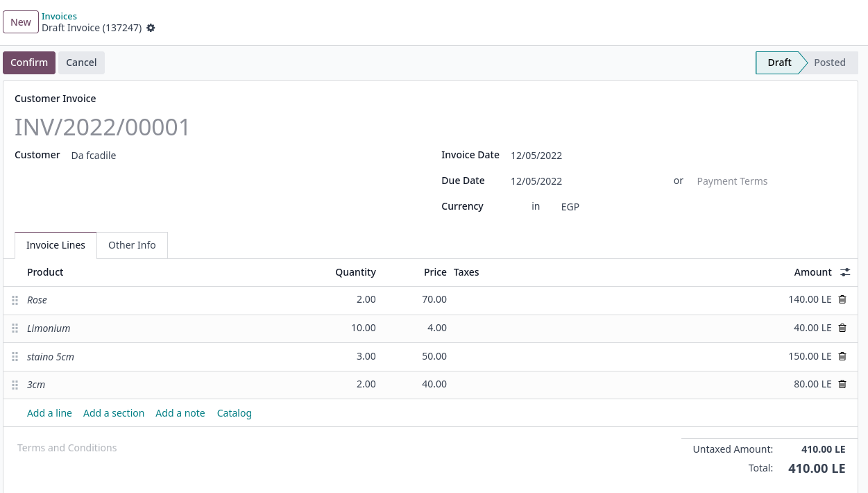Sort by the Quantity column header
The image size is (868, 493).
(355, 272)
